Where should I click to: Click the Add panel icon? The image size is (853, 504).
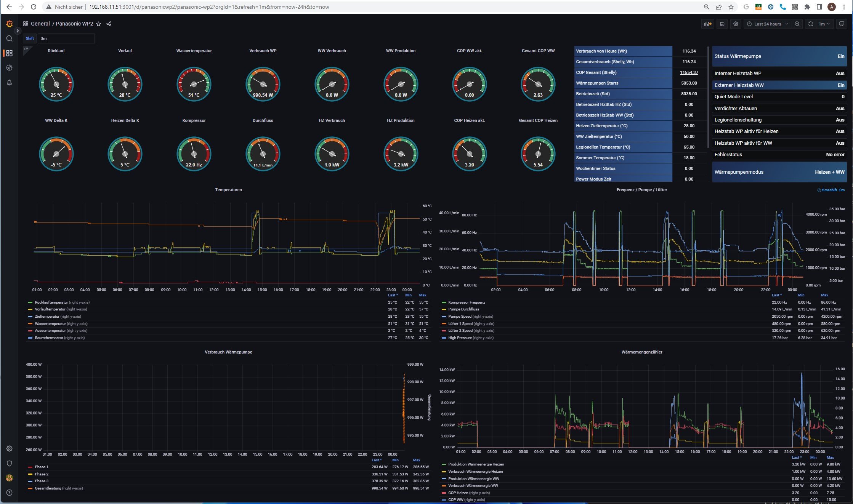click(x=707, y=24)
